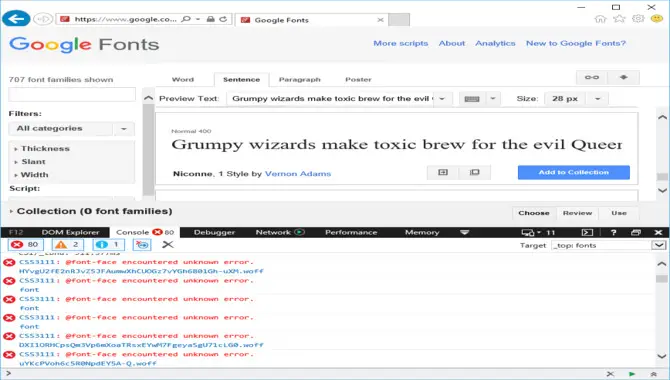Click the keyboard icon beside preview text
This screenshot has width=670, height=380.
(472, 99)
